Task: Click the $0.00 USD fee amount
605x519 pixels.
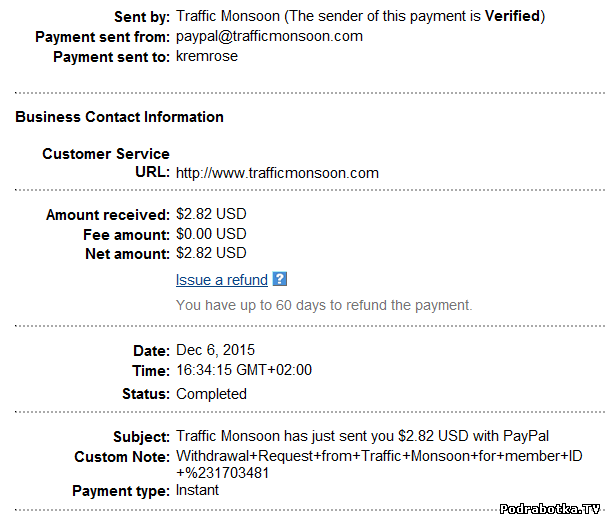Action: click(x=211, y=234)
